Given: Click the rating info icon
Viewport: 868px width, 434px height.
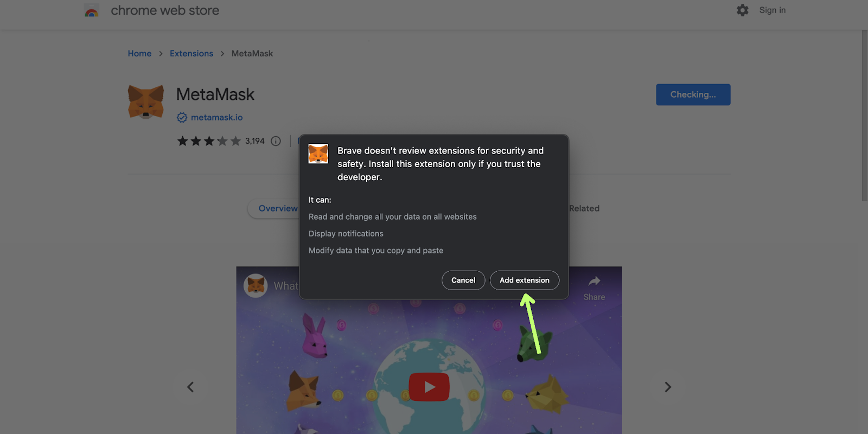Looking at the screenshot, I should click(276, 141).
